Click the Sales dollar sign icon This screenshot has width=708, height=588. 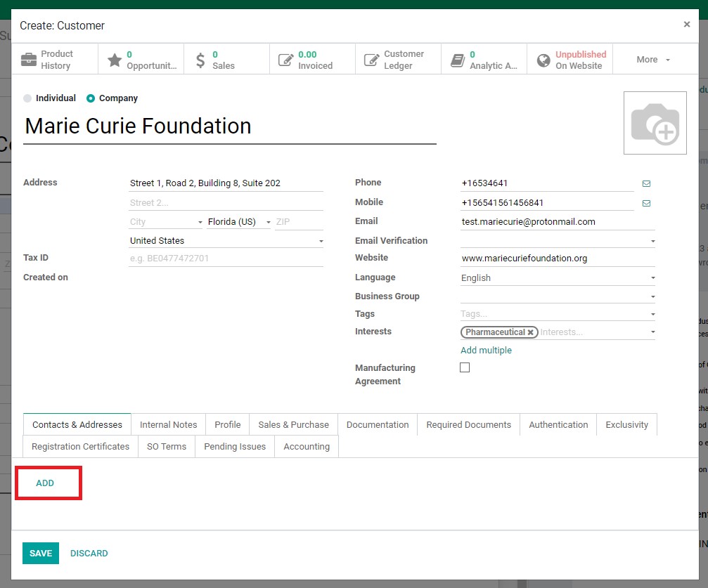point(200,60)
